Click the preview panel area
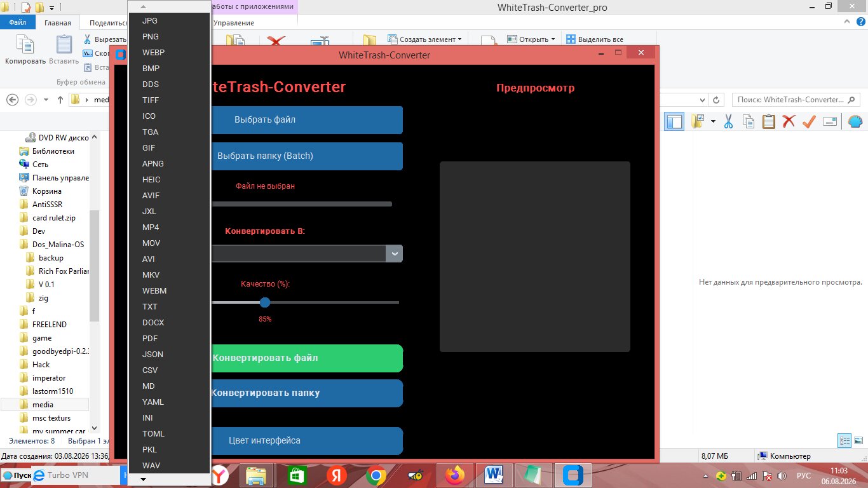 point(535,257)
